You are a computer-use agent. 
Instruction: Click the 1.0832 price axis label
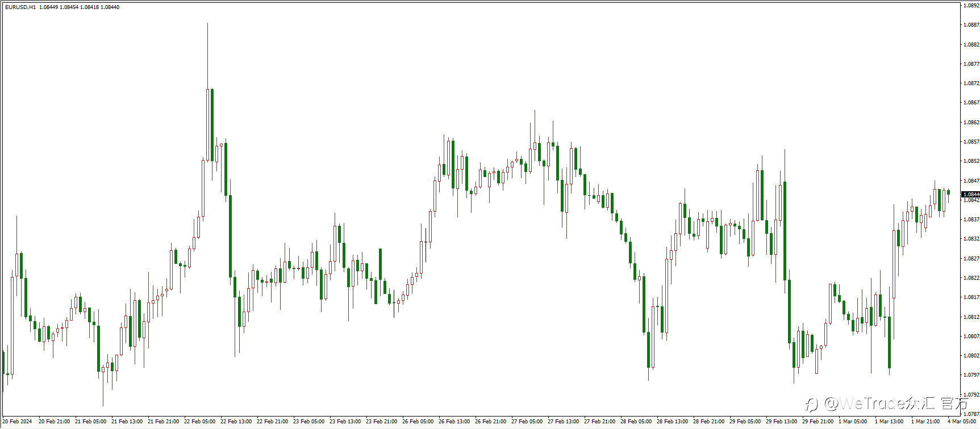(x=971, y=239)
